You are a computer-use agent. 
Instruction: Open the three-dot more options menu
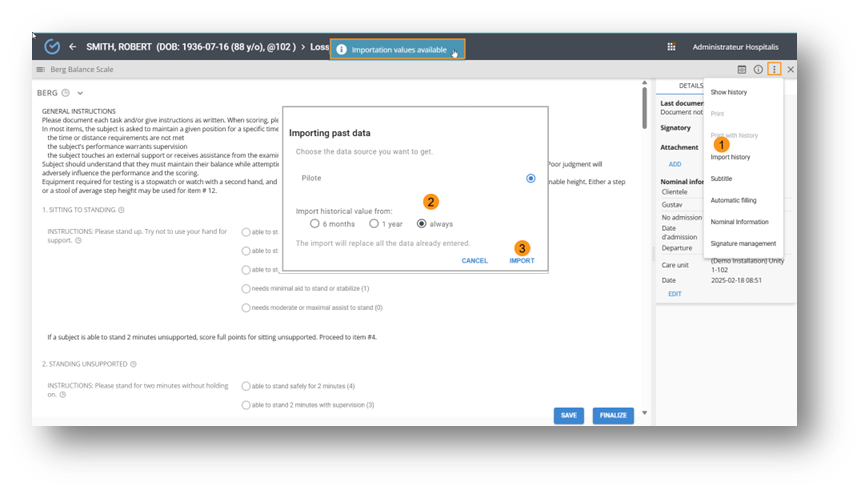[x=774, y=70]
